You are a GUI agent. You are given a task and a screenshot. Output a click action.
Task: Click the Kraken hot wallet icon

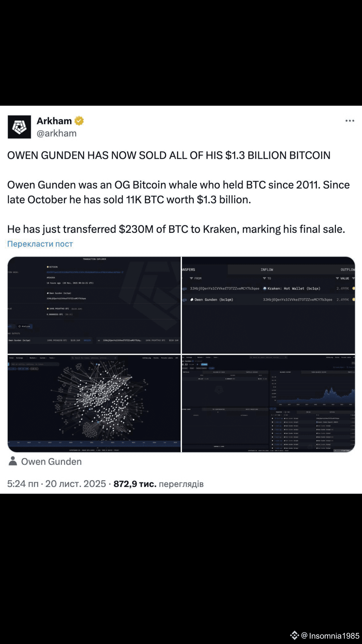(264, 288)
